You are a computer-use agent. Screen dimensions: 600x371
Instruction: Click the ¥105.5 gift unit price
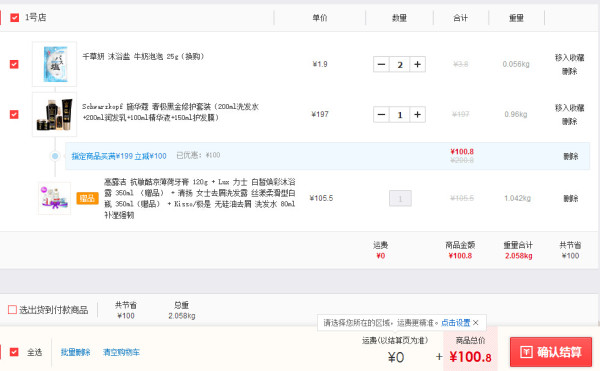pyautogui.click(x=321, y=198)
